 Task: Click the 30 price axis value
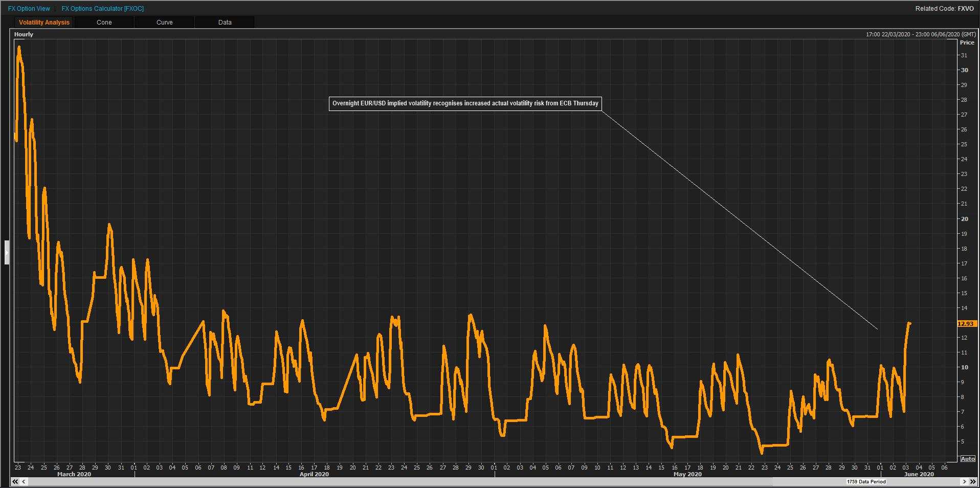point(965,70)
